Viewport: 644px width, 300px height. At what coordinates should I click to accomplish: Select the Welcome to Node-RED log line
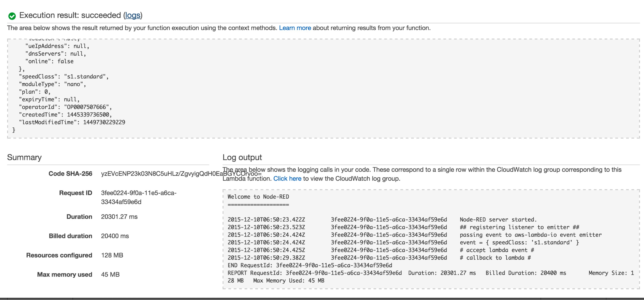pyautogui.click(x=258, y=197)
